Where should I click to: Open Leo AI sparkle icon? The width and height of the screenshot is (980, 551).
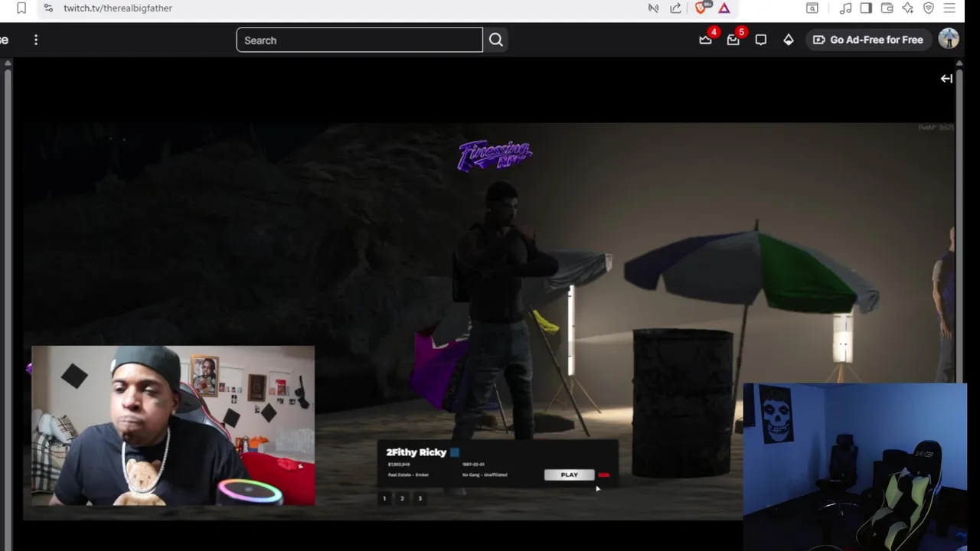coord(908,8)
